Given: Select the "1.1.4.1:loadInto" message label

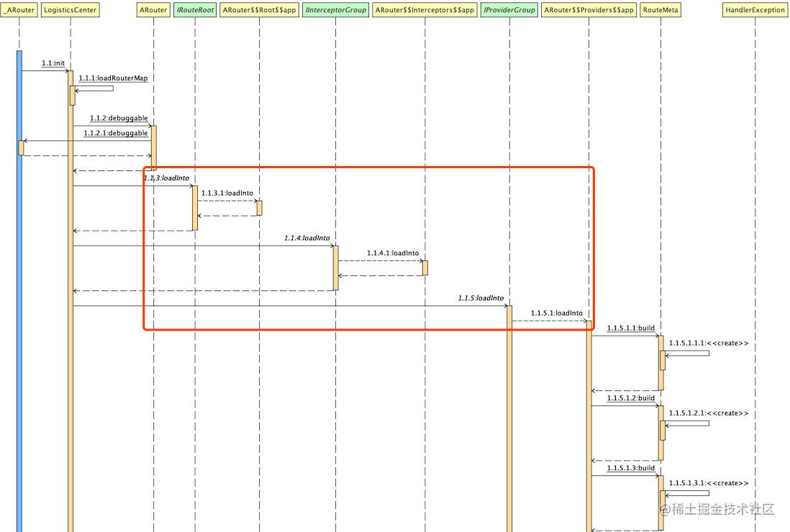Looking at the screenshot, I should point(393,253).
